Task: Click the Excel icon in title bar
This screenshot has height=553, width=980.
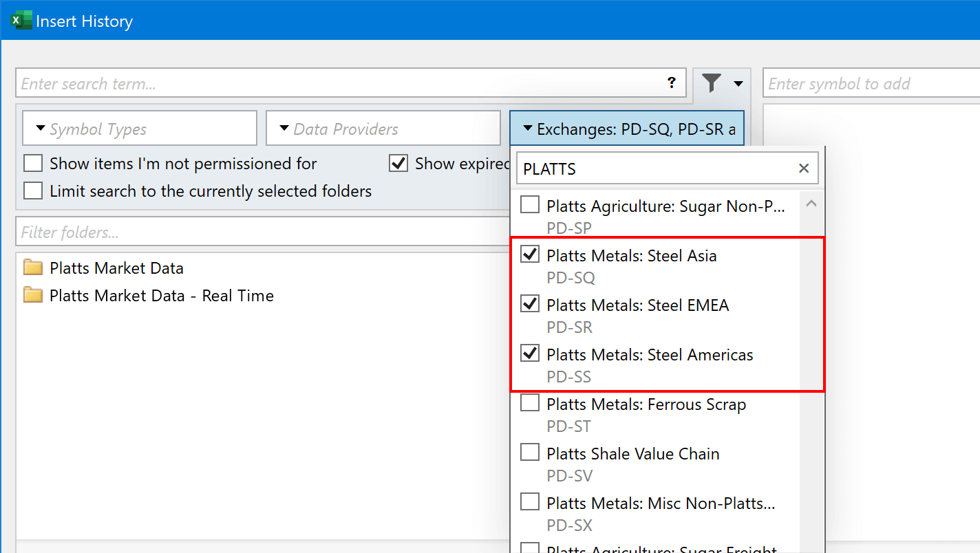Action: (21, 21)
